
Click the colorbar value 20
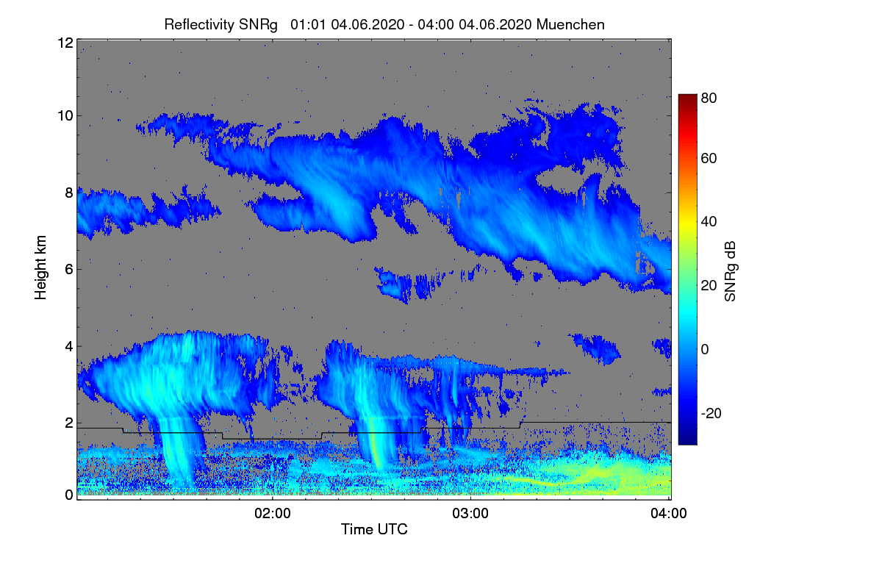click(709, 285)
